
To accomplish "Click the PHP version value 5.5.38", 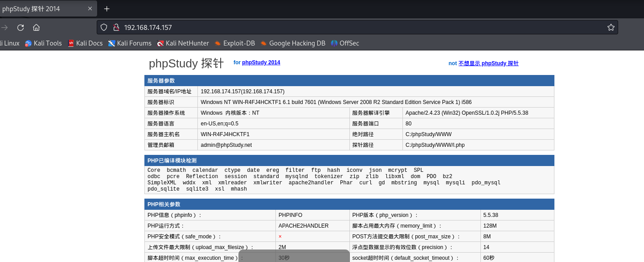I will pyautogui.click(x=491, y=215).
